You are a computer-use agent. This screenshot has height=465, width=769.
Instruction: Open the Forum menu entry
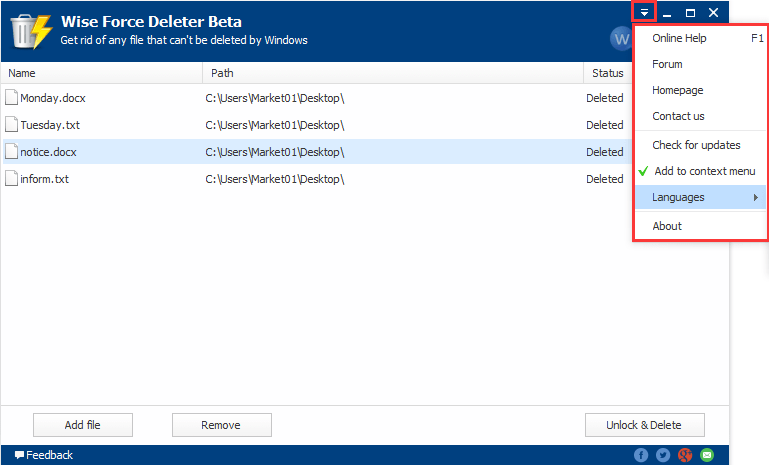[667, 64]
